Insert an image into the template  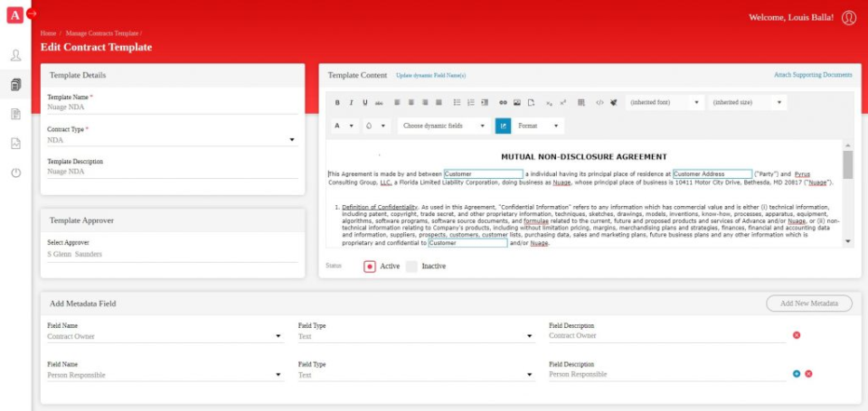pos(516,102)
